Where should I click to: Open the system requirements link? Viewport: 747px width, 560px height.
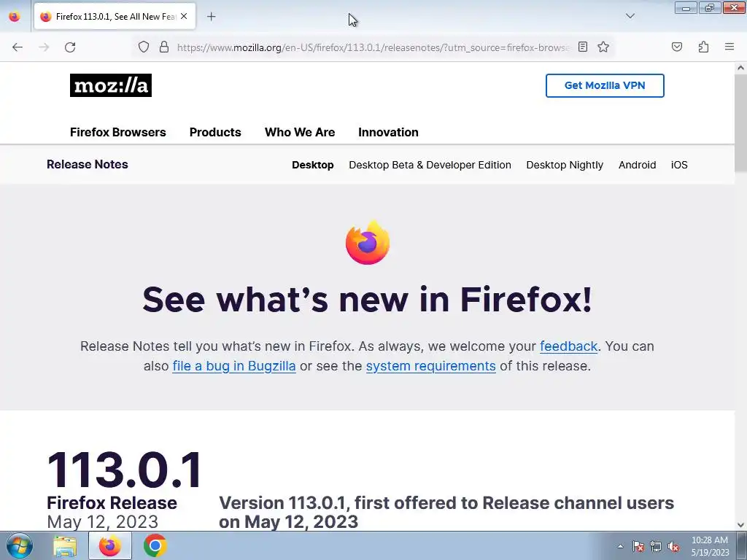(430, 366)
